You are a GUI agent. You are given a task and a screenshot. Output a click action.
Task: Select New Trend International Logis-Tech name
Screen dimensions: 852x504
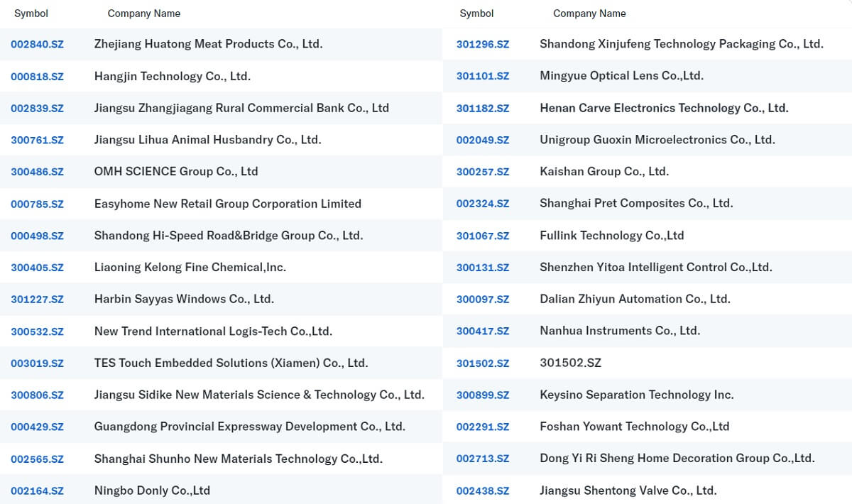click(x=213, y=331)
